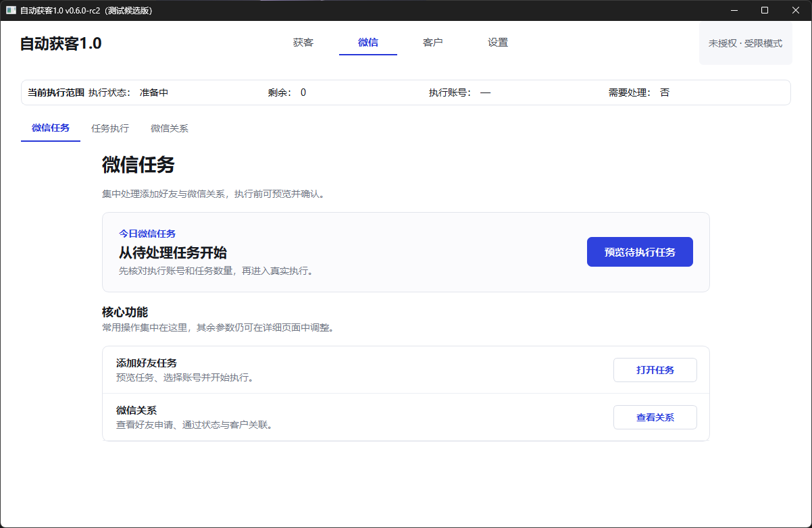Click the 今日微信任务 label
The height and width of the screenshot is (528, 812).
[x=147, y=234]
